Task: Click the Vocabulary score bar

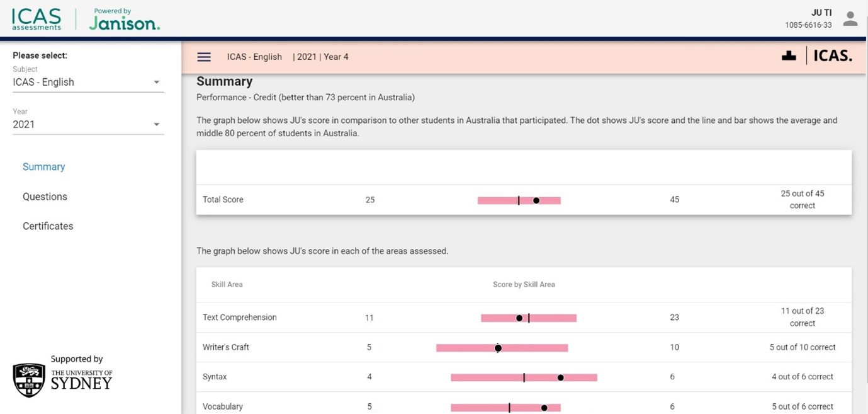Action: 478,408
